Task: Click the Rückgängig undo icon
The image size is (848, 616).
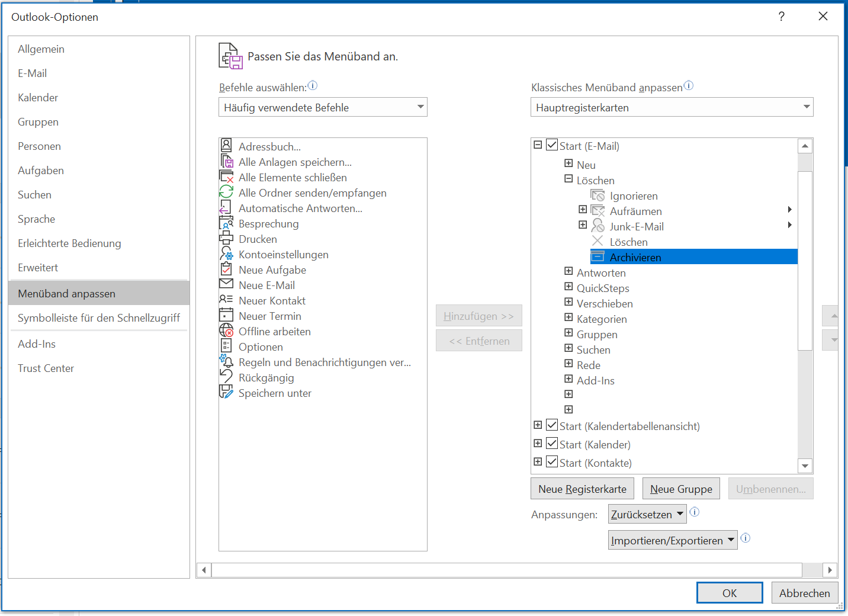Action: (226, 377)
